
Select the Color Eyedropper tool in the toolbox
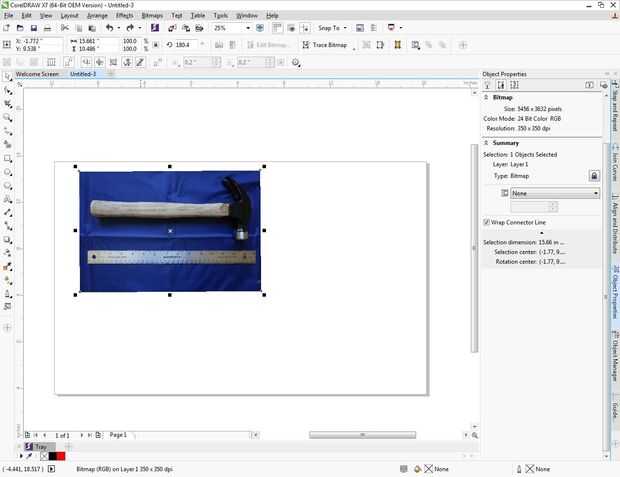tap(8, 267)
